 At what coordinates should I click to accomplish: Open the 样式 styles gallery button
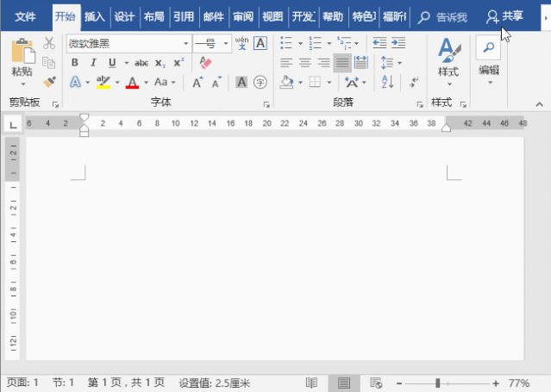(x=448, y=62)
